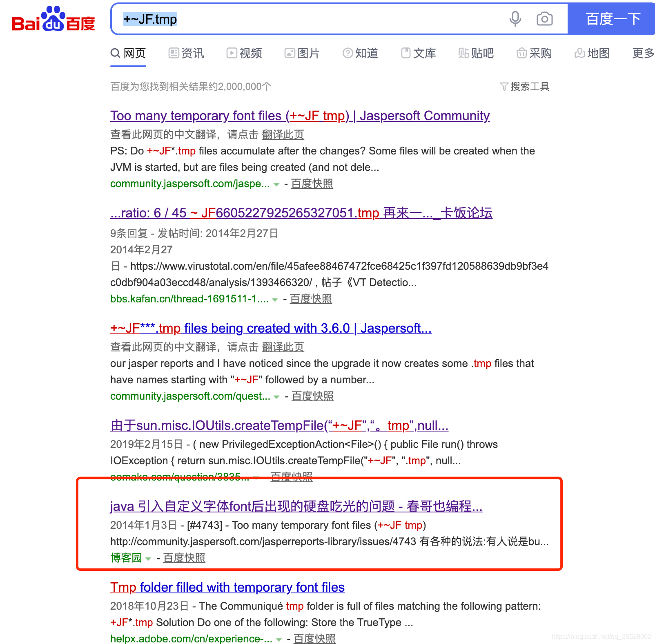Switch to the 贴吧 tab
655x644 pixels.
click(x=476, y=53)
